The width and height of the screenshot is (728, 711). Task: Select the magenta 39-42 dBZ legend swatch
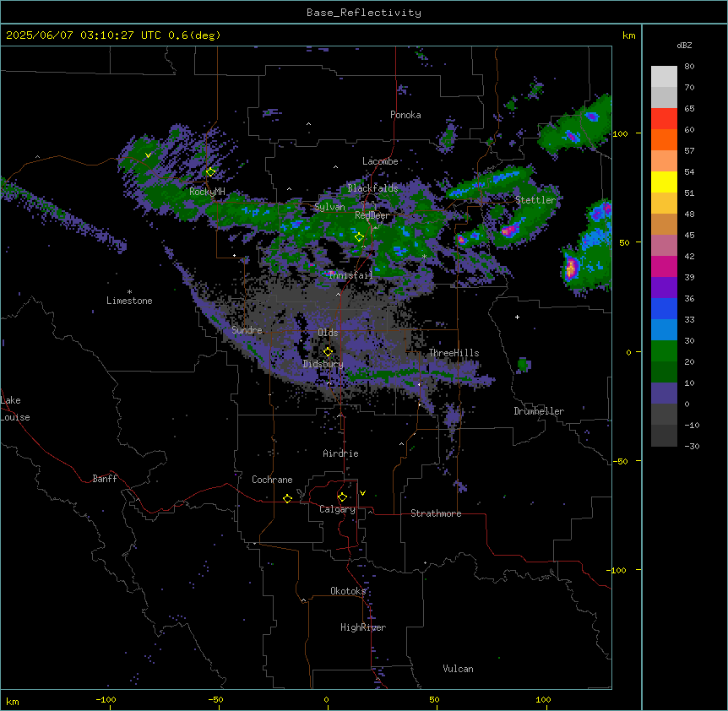(664, 267)
